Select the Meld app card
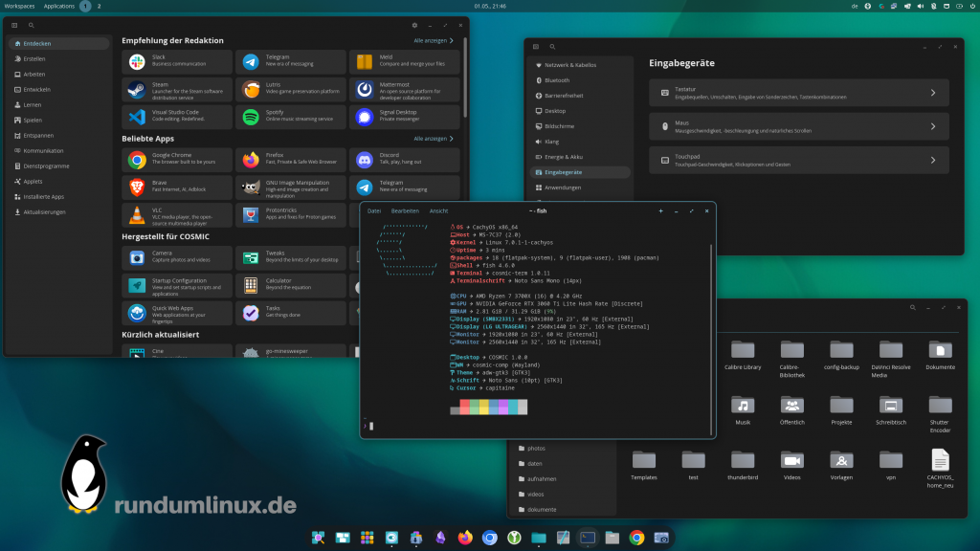This screenshot has height=551, width=980. click(x=405, y=62)
